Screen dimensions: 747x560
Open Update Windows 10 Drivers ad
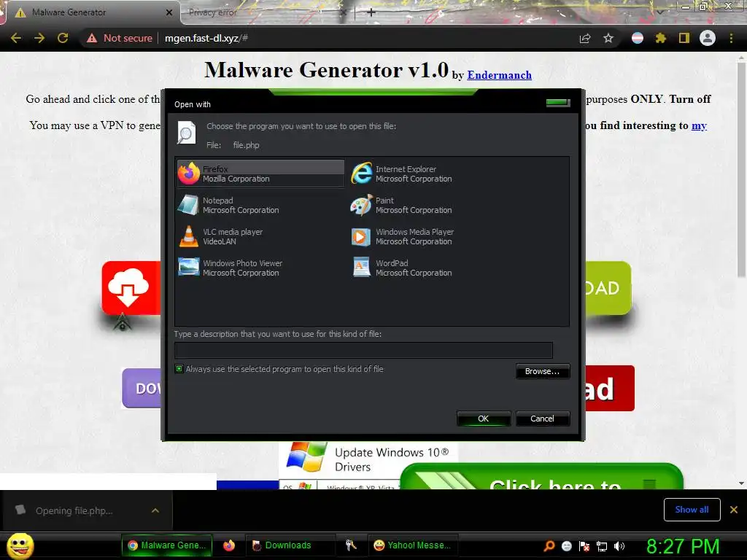(x=368, y=460)
